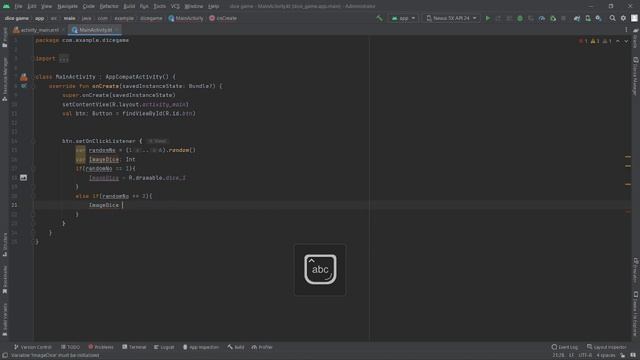Run the app with green play button
This screenshot has height=360, width=640.
(x=487, y=18)
